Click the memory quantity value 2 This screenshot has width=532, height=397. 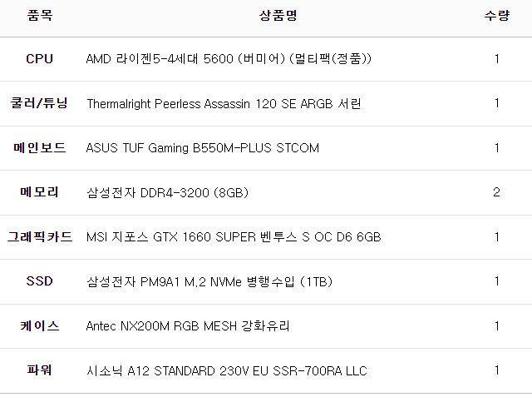(496, 192)
